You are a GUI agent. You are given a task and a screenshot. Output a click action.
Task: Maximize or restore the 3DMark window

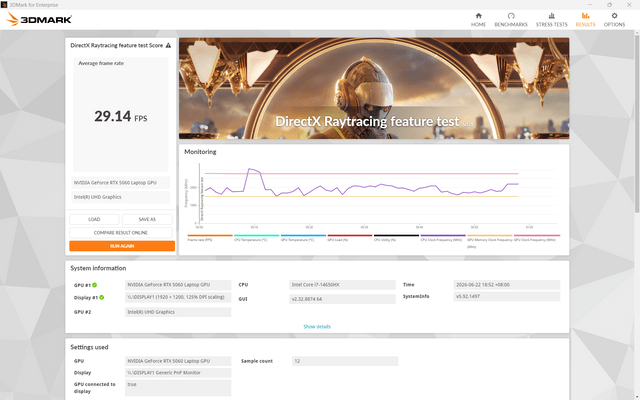coord(609,4)
